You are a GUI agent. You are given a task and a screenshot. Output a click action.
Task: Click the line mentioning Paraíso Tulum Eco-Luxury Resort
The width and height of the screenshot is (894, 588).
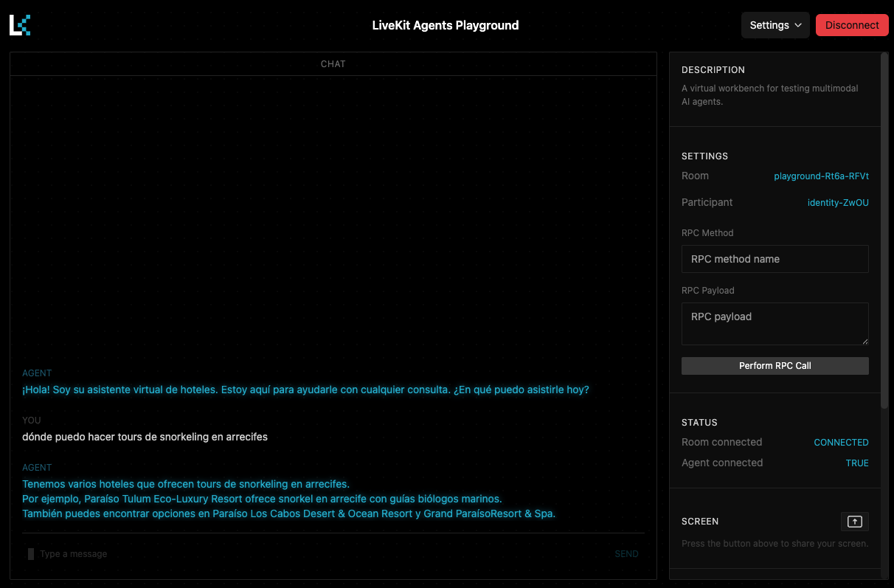262,499
